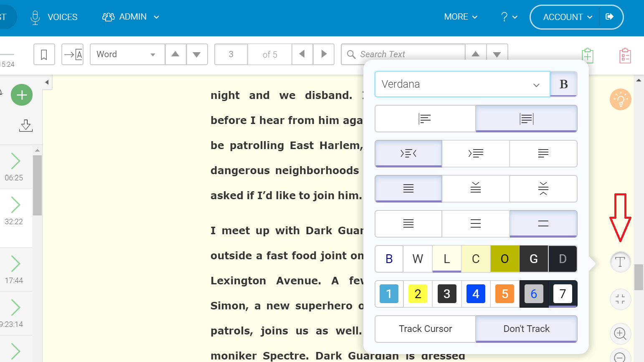Toggle bold font B button
Screen dimensions: 644x362
[563, 84]
